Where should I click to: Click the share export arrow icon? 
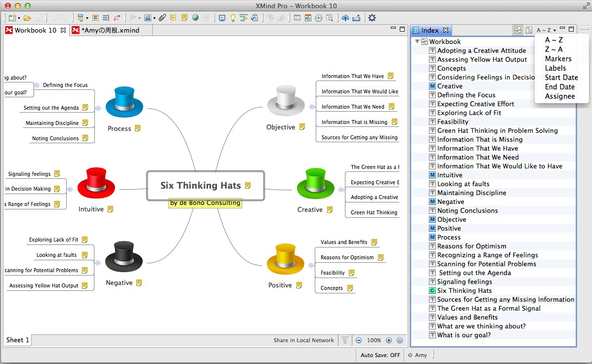pos(356,18)
